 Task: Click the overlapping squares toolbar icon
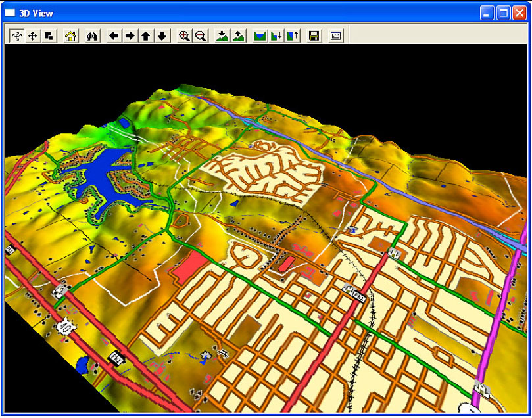48,36
